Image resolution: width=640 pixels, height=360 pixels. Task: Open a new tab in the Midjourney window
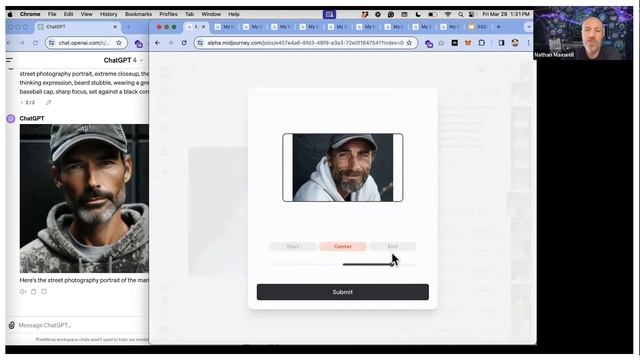point(498,27)
